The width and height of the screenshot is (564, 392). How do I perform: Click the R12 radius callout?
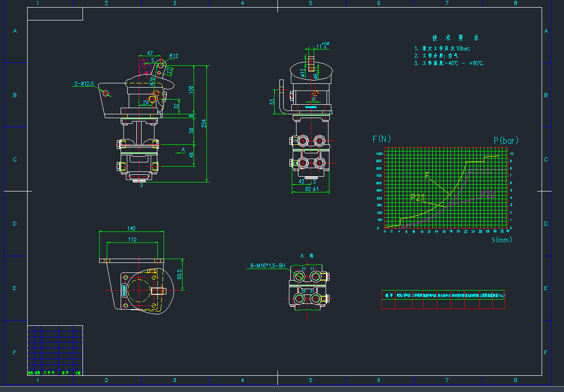pos(174,56)
